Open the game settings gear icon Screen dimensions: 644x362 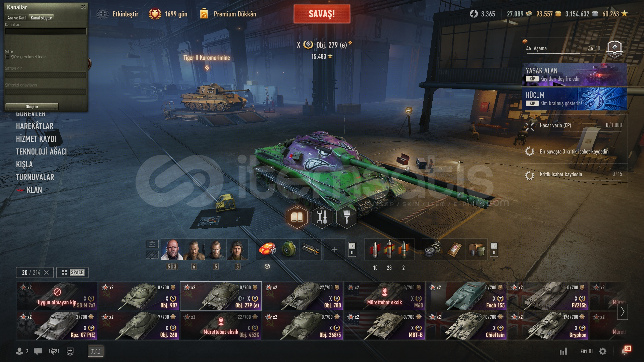603,351
